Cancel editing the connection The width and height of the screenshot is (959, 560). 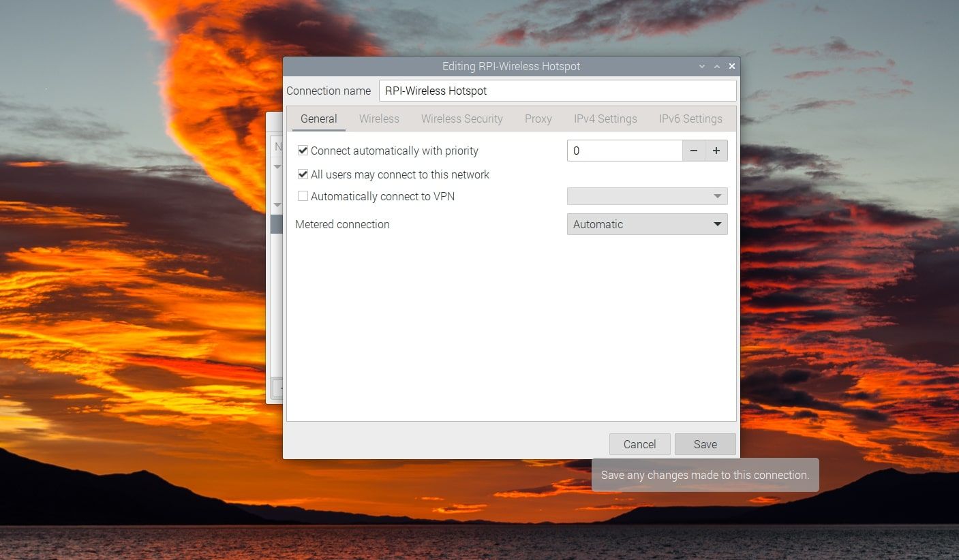639,444
